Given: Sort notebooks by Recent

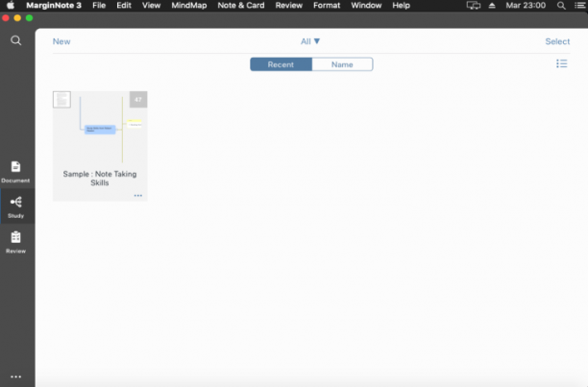Looking at the screenshot, I should 281,64.
